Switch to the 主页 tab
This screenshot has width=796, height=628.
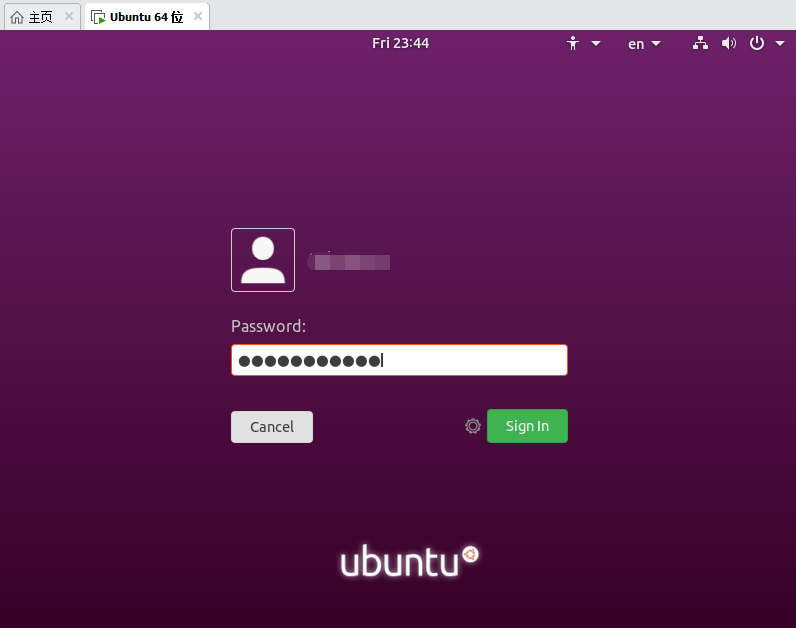pyautogui.click(x=40, y=17)
